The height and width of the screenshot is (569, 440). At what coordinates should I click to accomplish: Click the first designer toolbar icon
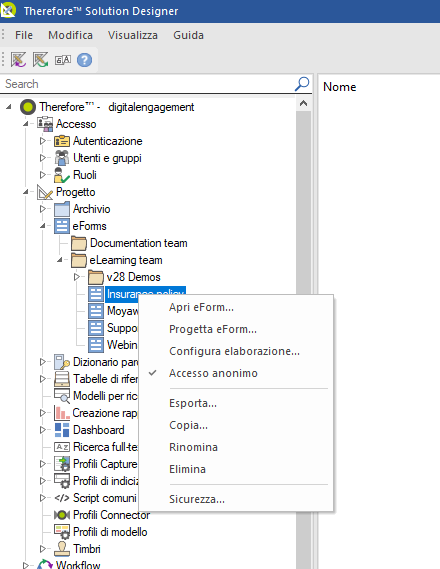(18, 60)
